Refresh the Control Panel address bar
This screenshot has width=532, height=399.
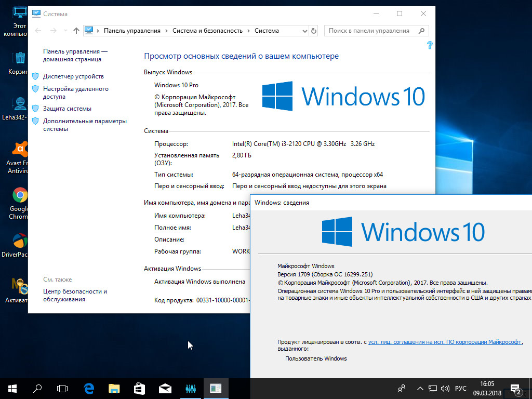click(x=314, y=31)
